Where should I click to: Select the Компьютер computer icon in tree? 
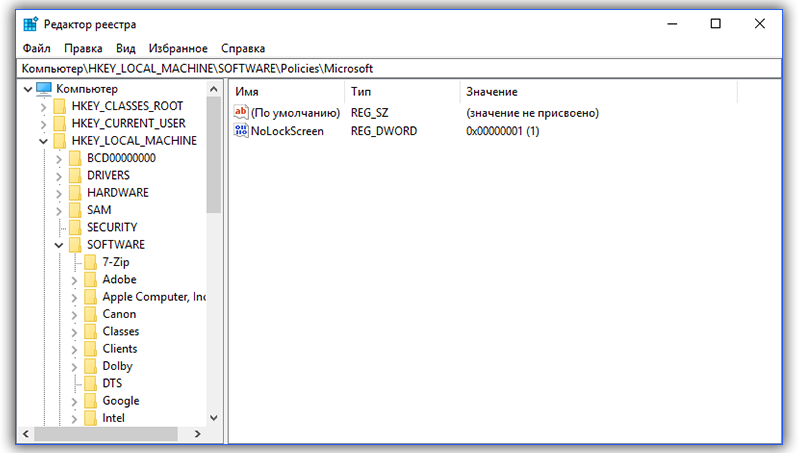(x=44, y=88)
